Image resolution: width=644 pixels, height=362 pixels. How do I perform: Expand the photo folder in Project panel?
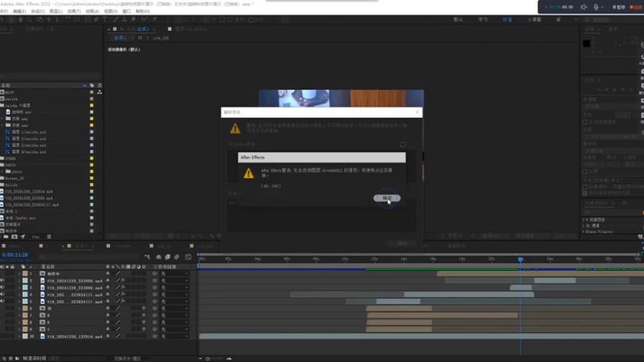click(2, 172)
